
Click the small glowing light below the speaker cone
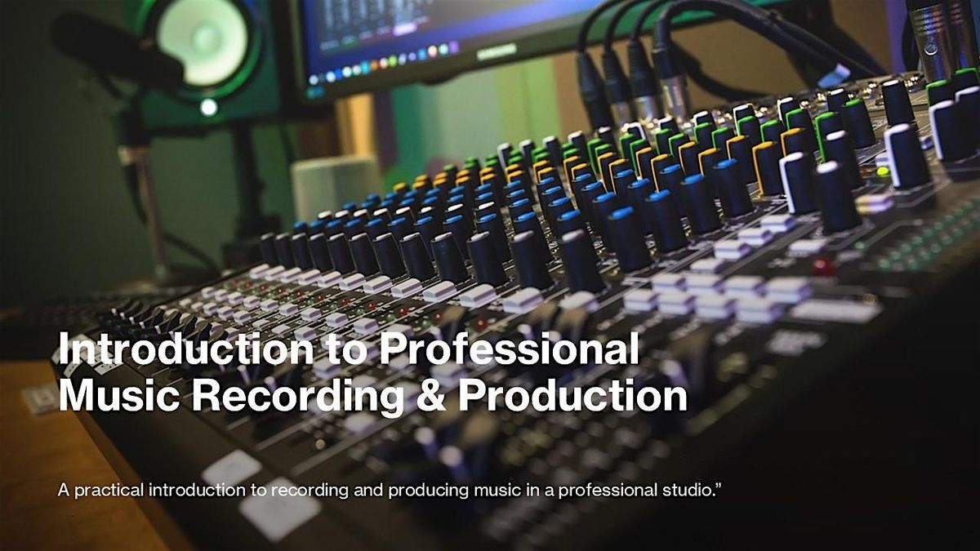click(x=209, y=107)
